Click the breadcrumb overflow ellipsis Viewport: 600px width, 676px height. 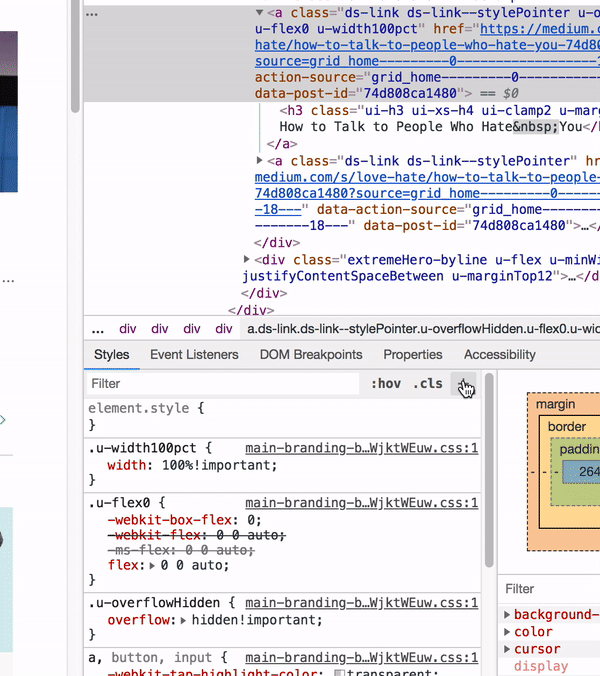[98, 329]
